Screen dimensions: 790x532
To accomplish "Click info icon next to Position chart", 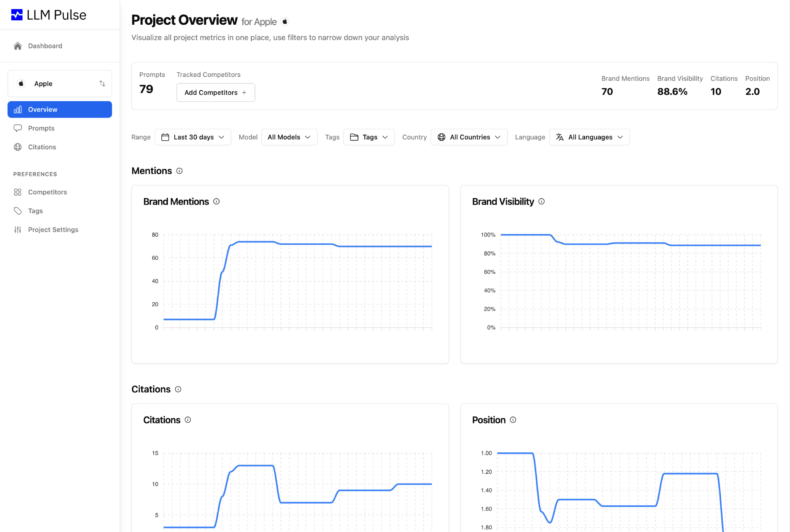I will coord(513,420).
